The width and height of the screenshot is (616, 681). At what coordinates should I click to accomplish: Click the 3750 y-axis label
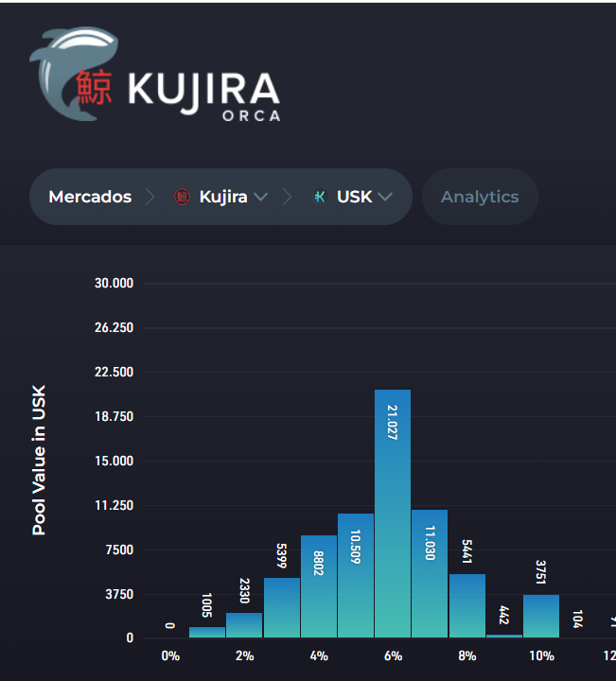119,594
